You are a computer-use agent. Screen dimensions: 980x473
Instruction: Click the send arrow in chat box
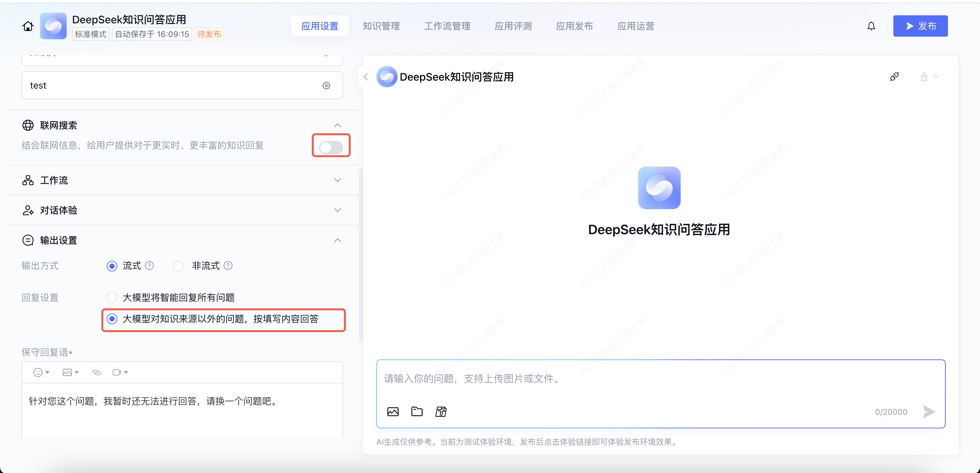click(929, 411)
